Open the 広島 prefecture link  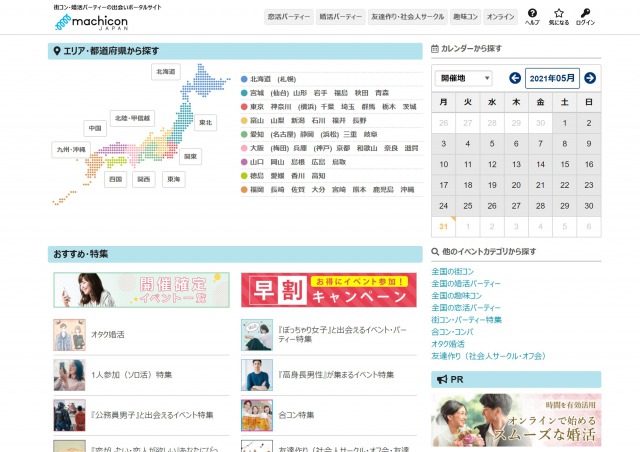tap(318, 162)
